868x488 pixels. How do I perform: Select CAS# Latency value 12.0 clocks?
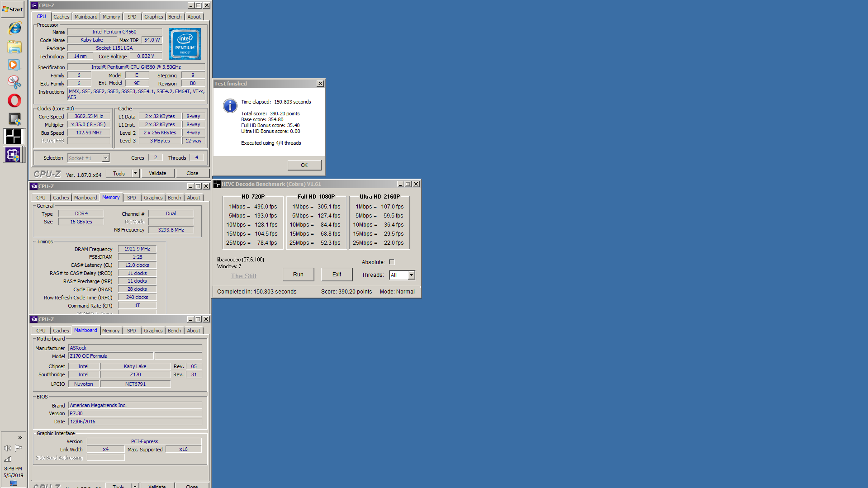tap(138, 265)
